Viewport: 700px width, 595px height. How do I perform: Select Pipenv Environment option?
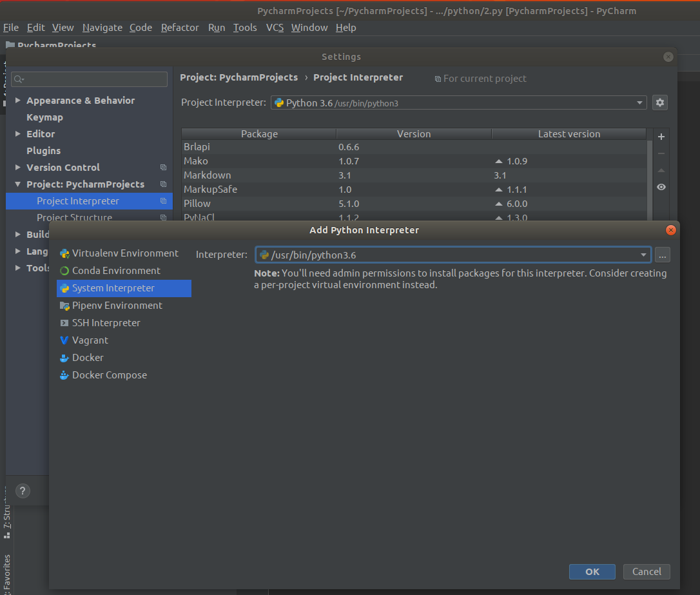point(124,306)
